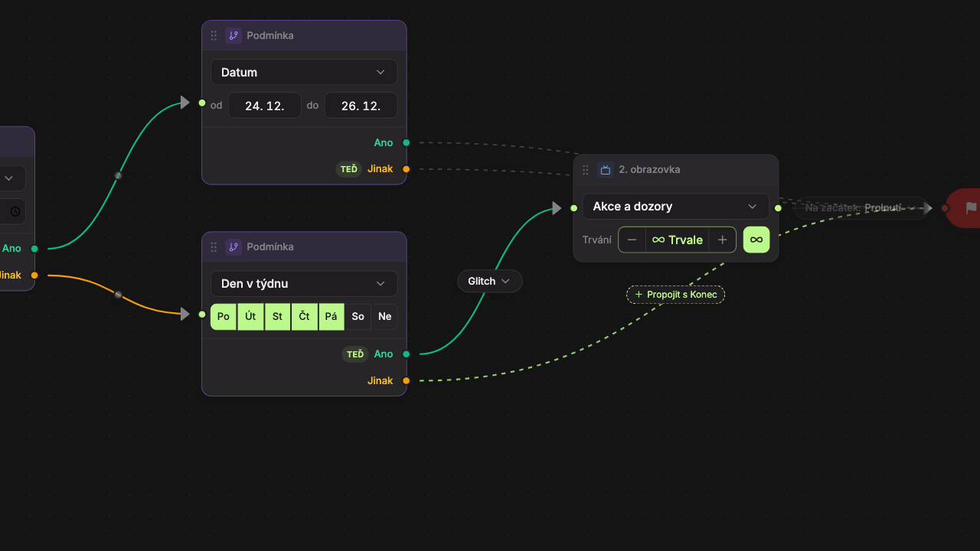The image size is (980, 551).
Task: Open the Datum condition type dropdown
Action: coord(304,72)
